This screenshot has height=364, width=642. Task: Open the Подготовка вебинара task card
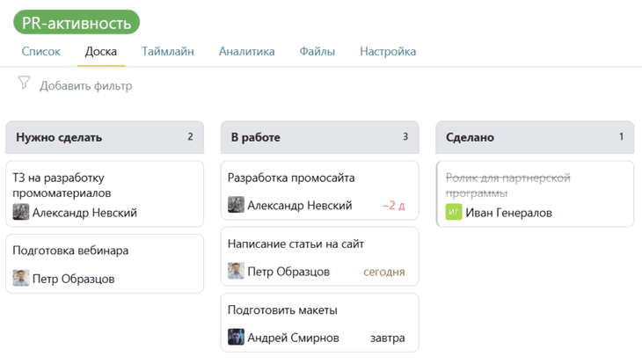click(105, 264)
